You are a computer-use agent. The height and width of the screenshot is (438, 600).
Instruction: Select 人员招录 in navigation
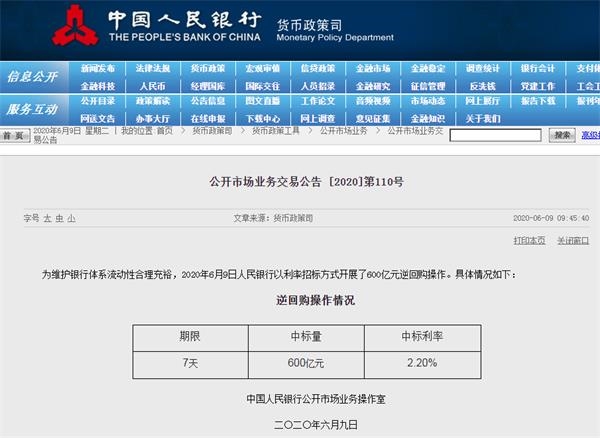click(x=318, y=86)
